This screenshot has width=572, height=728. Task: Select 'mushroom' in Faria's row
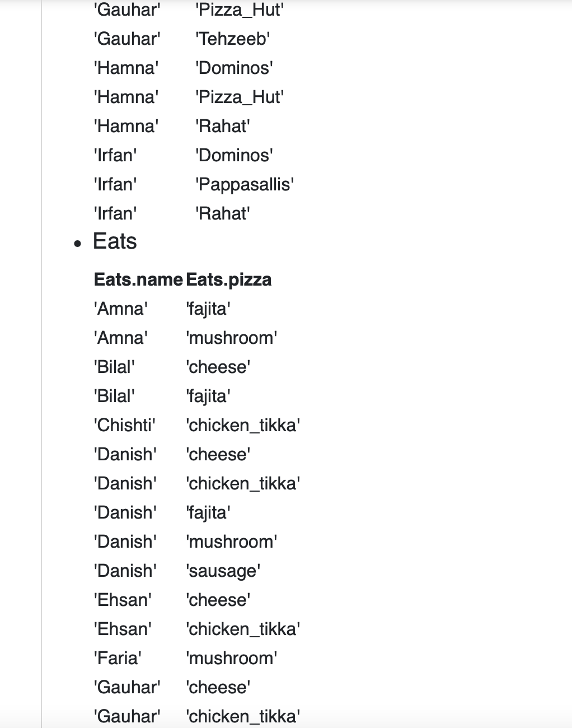click(x=232, y=658)
